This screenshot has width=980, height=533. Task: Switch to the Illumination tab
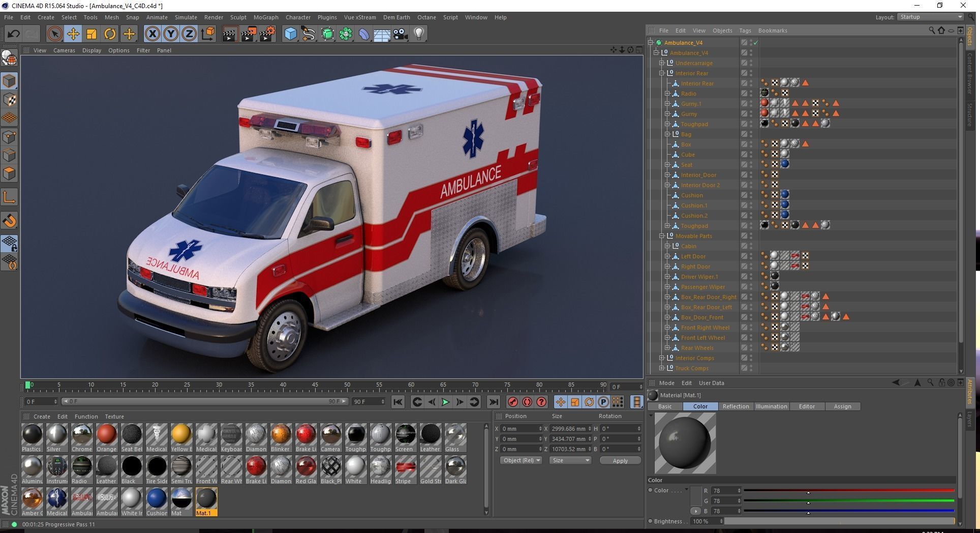[771, 406]
